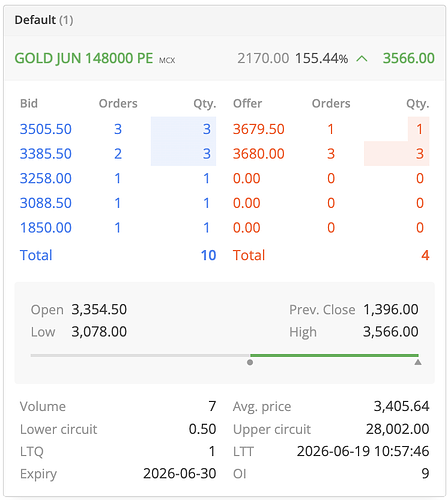Click the grey circle open marker on range bar
Image resolution: width=448 pixels, height=500 pixels.
click(x=250, y=362)
